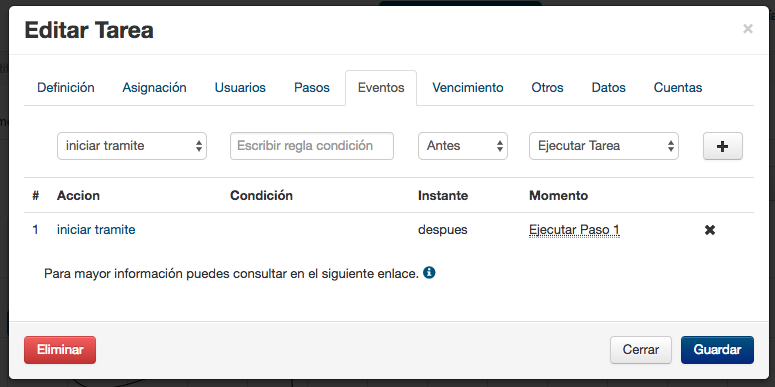Open the Vencimiento tab
Image resolution: width=775 pixels, height=387 pixels.
click(x=468, y=87)
